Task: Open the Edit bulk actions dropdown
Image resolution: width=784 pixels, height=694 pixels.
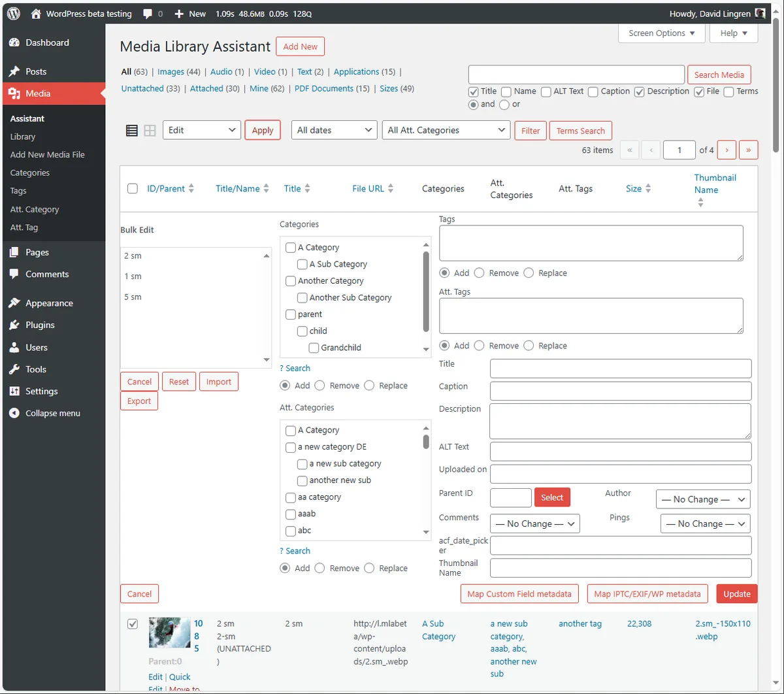Action: (202, 130)
